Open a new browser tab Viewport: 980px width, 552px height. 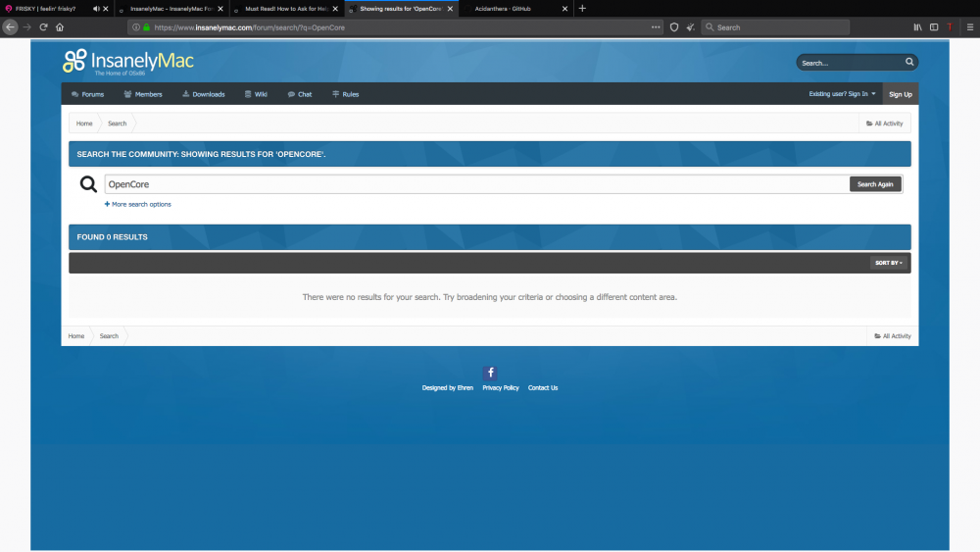[x=582, y=8]
